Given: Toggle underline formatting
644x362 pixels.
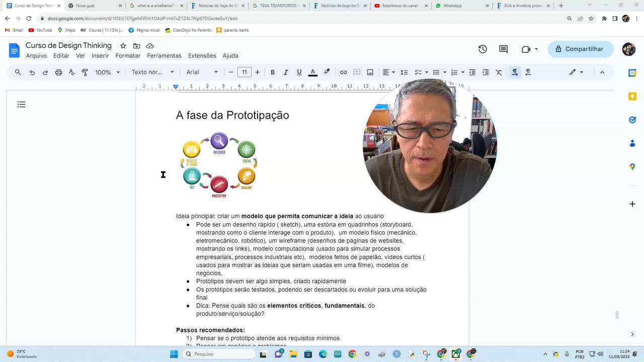Looking at the screenshot, I should 299,72.
